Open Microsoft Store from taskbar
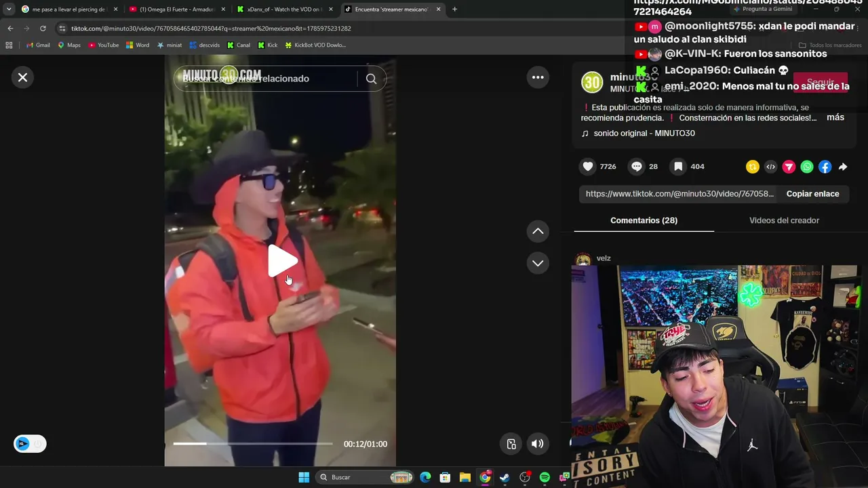This screenshot has height=488, width=868. point(445,477)
